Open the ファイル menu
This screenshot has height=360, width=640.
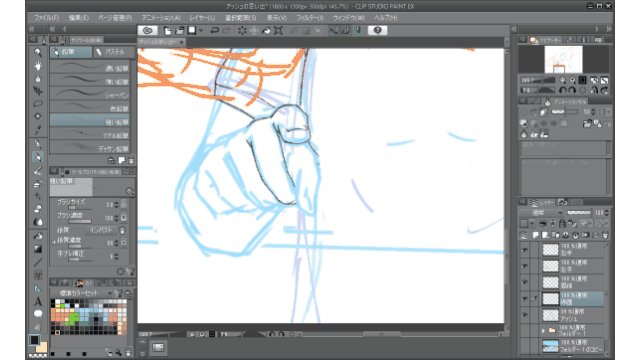[46, 18]
